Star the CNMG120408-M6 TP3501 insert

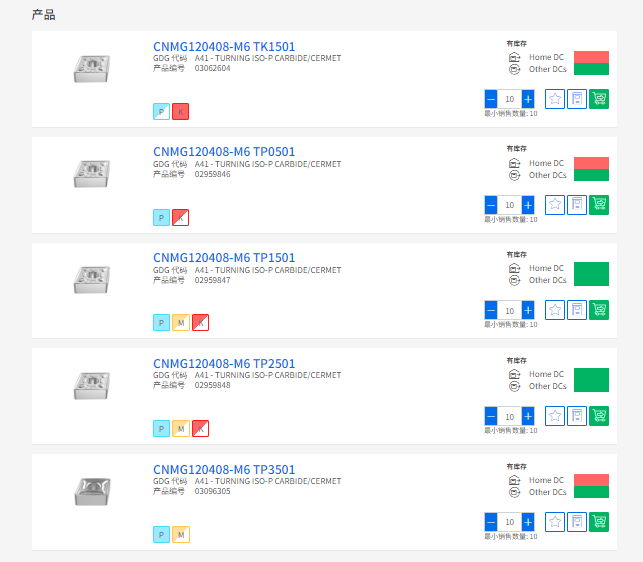(555, 522)
